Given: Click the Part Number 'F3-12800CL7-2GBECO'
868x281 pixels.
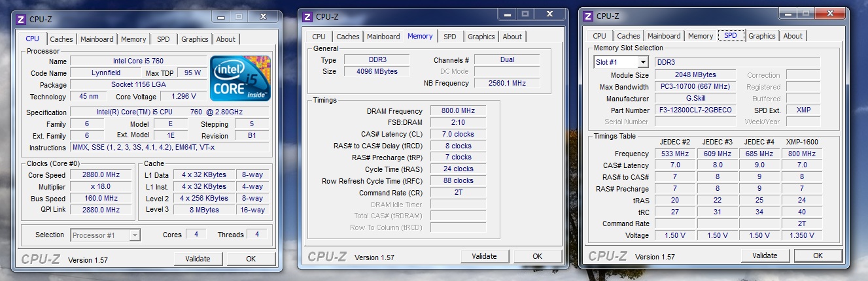Looking at the screenshot, I should pyautogui.click(x=695, y=110).
